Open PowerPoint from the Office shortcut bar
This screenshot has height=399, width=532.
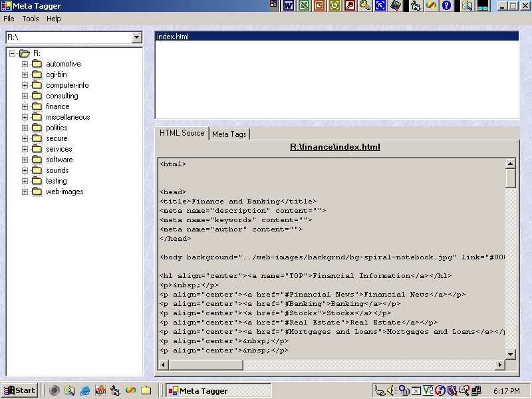(x=319, y=6)
